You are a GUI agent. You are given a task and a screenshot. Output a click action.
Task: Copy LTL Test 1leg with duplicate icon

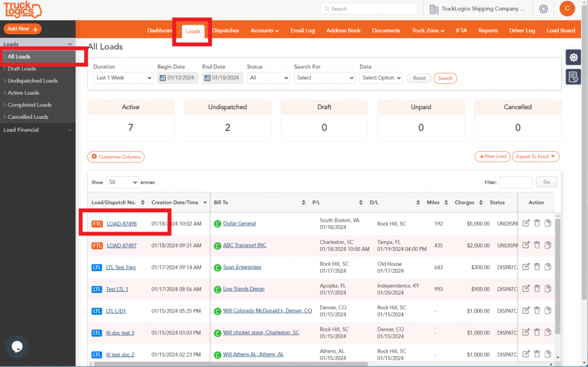[x=548, y=267]
